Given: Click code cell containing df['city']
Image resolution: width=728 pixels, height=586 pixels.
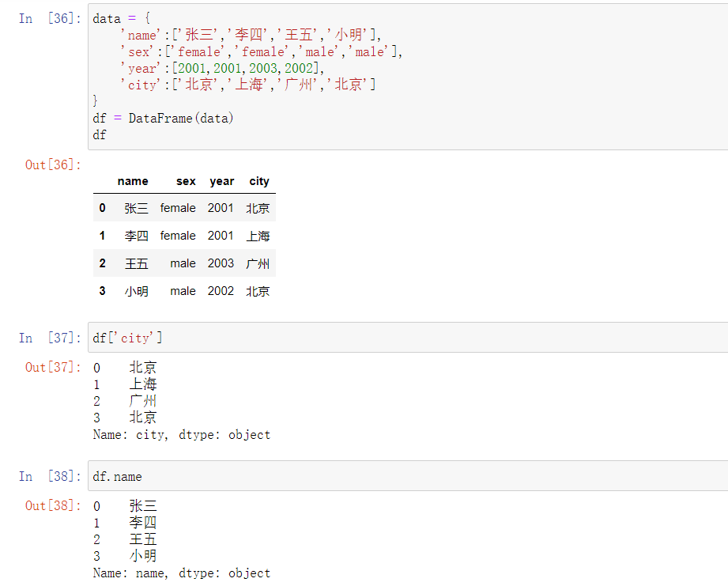Looking at the screenshot, I should tap(408, 338).
